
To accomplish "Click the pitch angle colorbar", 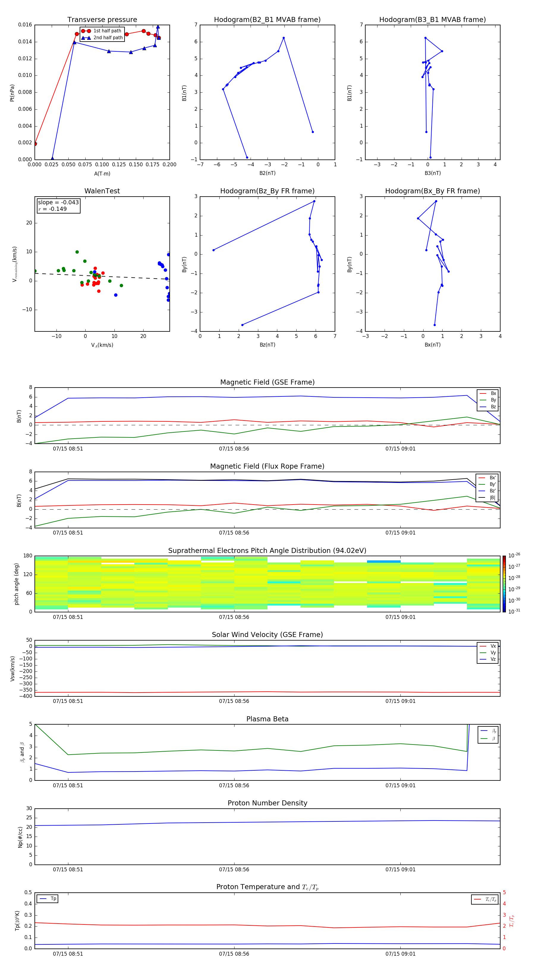I will (x=504, y=584).
